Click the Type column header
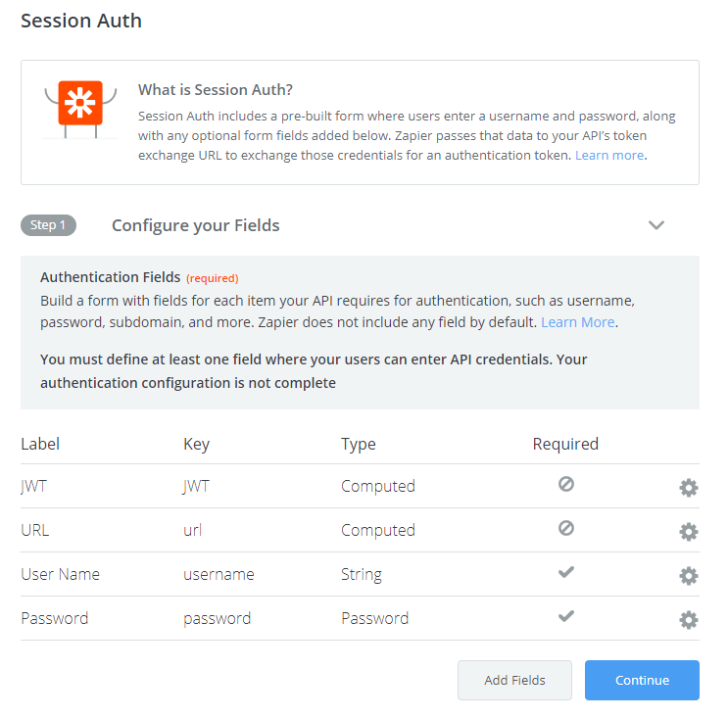The image size is (728, 718). (358, 444)
